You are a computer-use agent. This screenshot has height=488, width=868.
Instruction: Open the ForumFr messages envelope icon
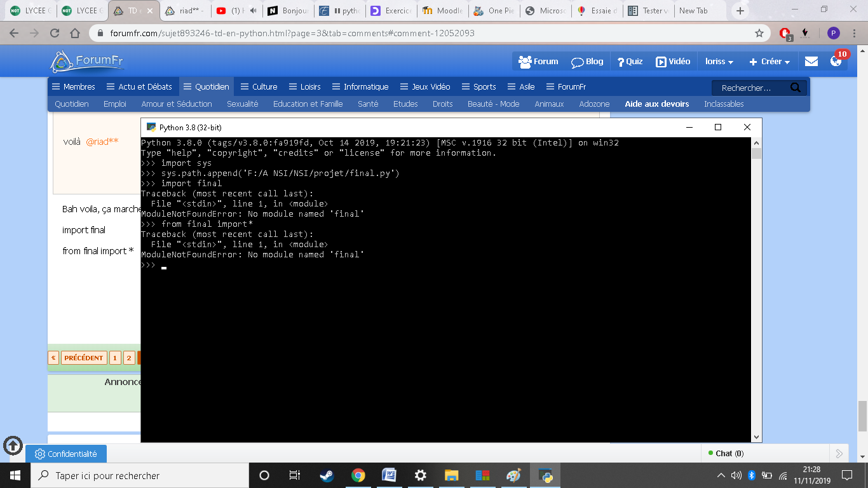tap(811, 62)
